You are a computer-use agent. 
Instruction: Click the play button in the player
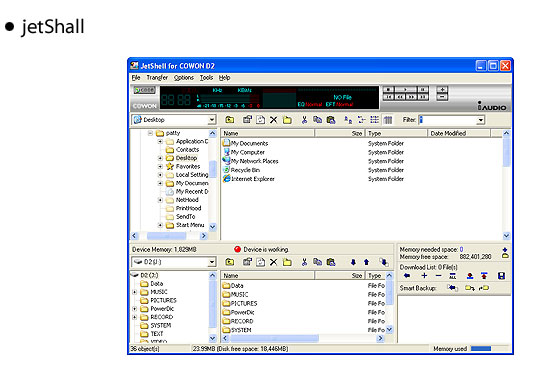pos(405,89)
